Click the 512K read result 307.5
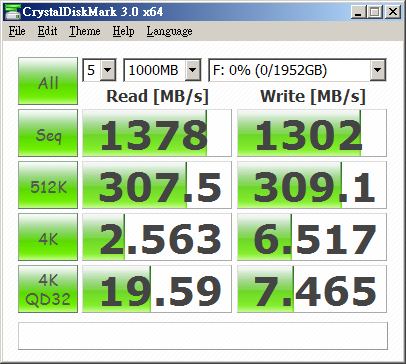This screenshot has height=364, width=406. (x=157, y=185)
